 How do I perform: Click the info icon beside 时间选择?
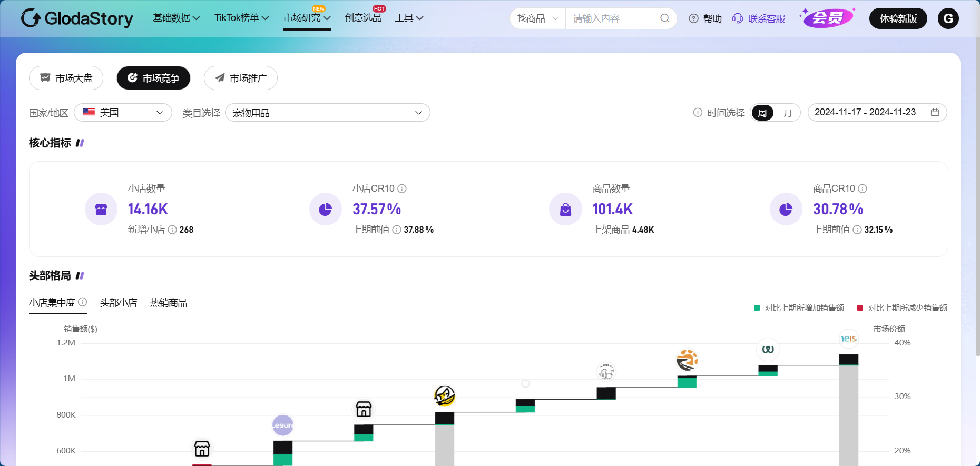698,113
